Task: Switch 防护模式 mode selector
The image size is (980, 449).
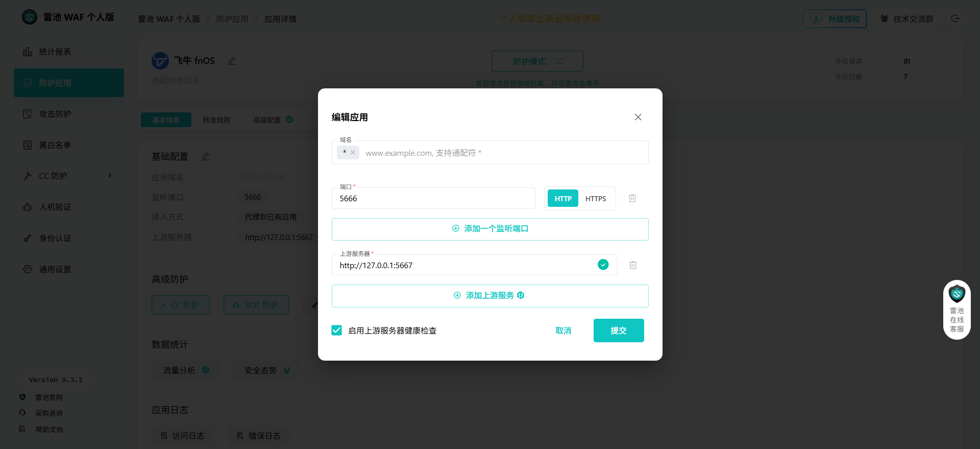Action: (537, 61)
